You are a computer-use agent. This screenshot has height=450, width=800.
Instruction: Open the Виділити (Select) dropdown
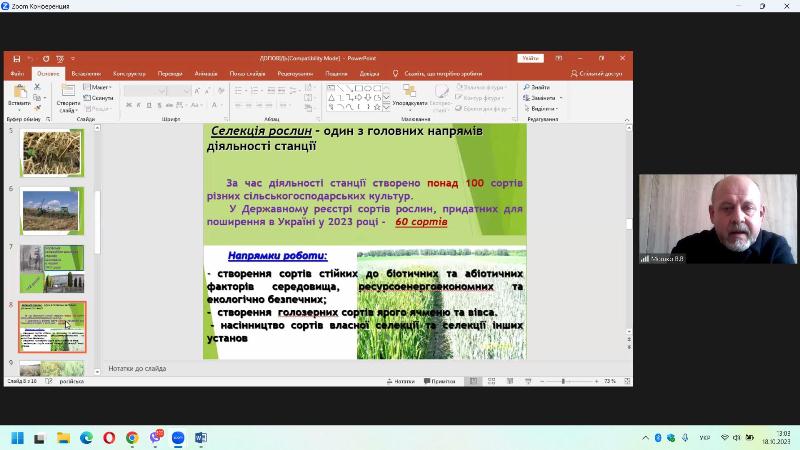(x=543, y=108)
